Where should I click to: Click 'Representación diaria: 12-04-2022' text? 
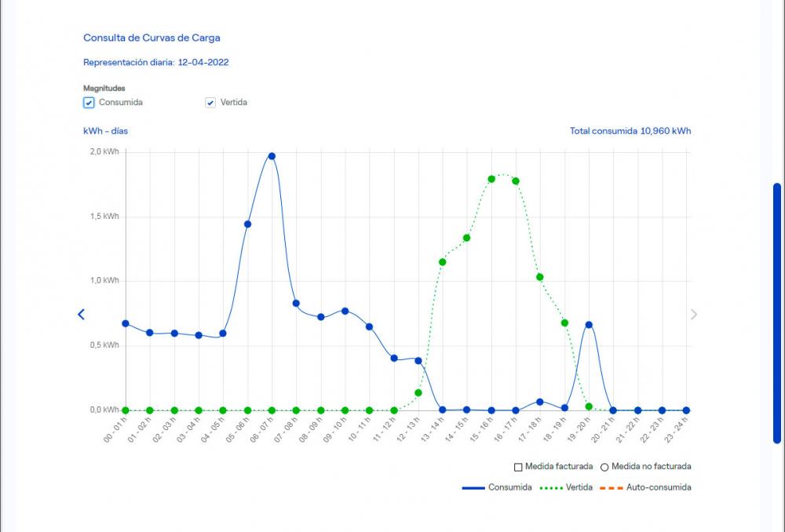click(x=155, y=63)
